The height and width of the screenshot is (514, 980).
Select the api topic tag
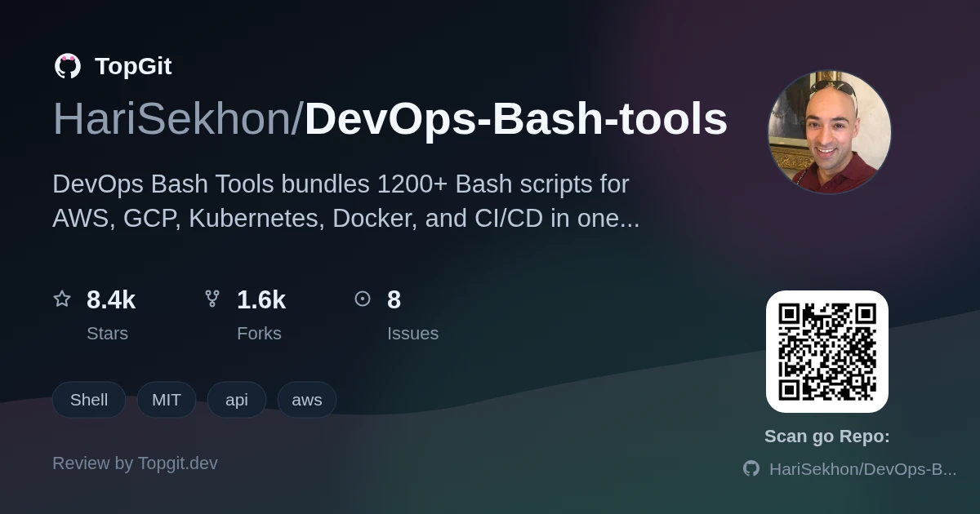[x=237, y=400]
